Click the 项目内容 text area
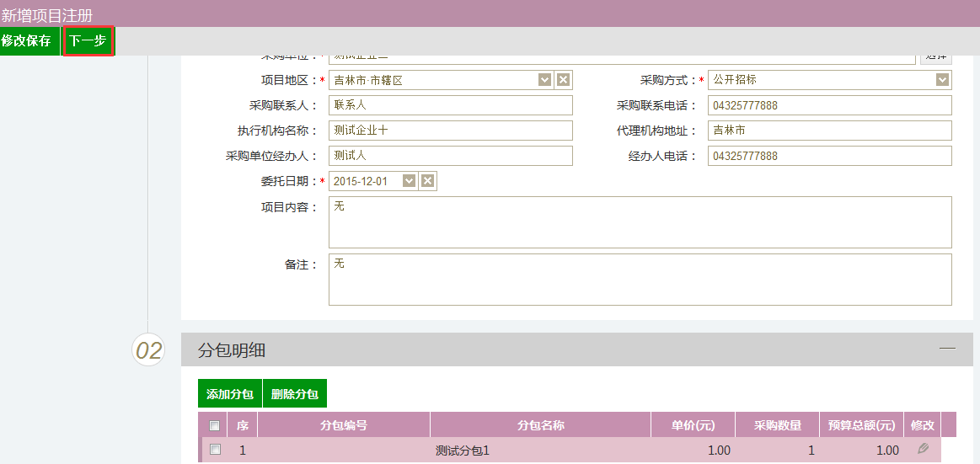This screenshot has width=980, height=464. 640,222
